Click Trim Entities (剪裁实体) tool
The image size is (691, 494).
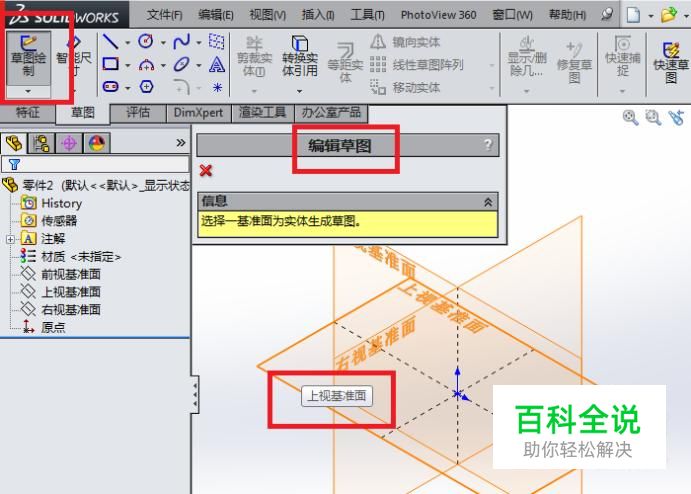tap(254, 57)
